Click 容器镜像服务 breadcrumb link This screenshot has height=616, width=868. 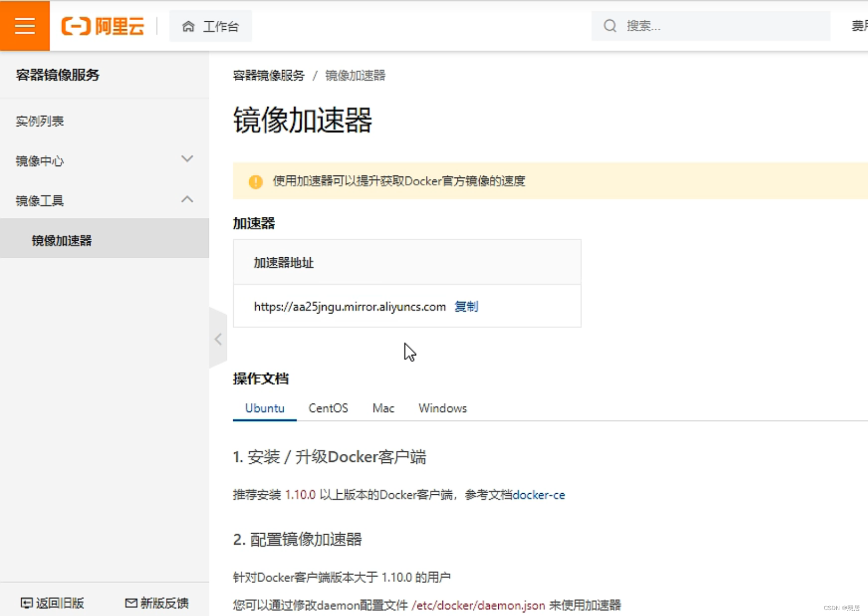tap(269, 75)
